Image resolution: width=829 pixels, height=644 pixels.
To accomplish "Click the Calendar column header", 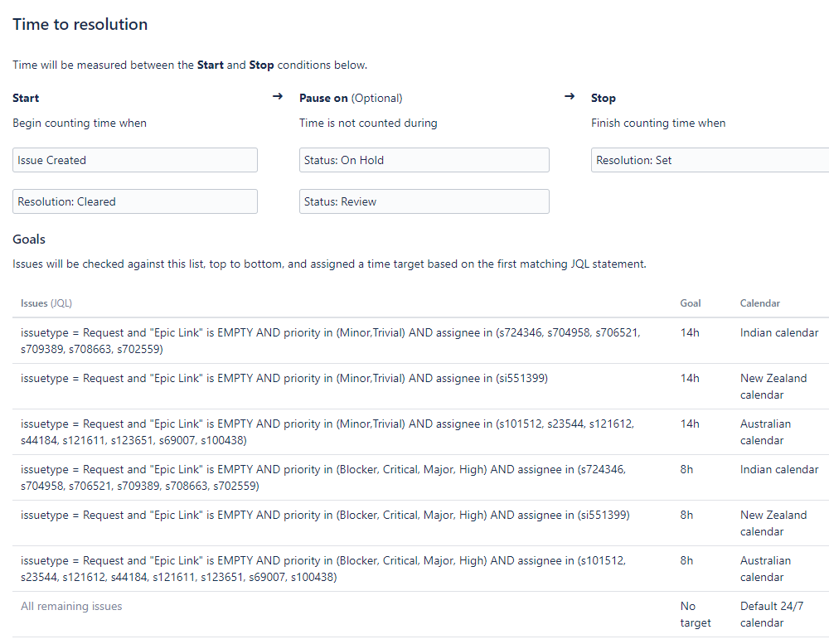I will [759, 303].
